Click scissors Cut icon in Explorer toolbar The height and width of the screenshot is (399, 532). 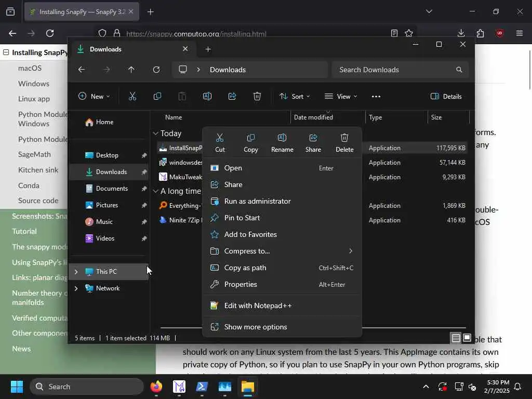click(132, 96)
